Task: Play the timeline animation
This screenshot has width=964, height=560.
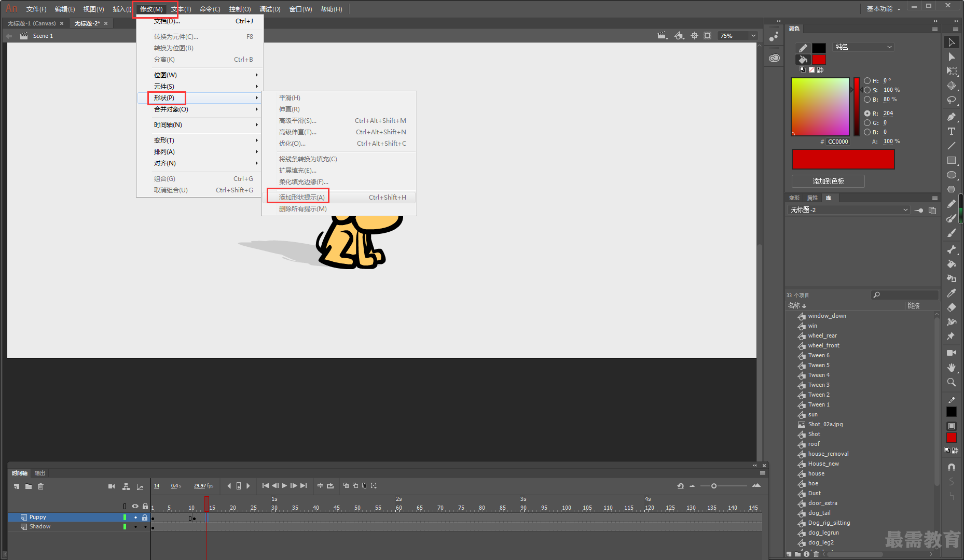Action: click(x=284, y=486)
